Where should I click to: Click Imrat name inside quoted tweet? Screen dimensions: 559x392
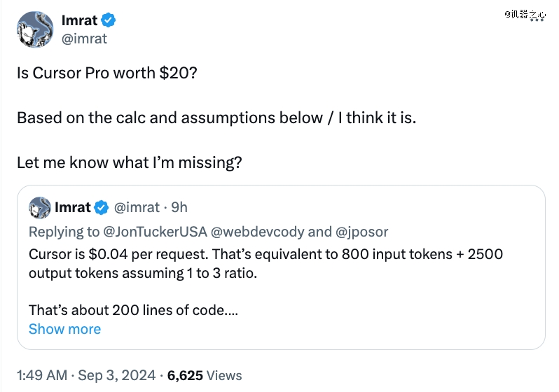(x=73, y=207)
